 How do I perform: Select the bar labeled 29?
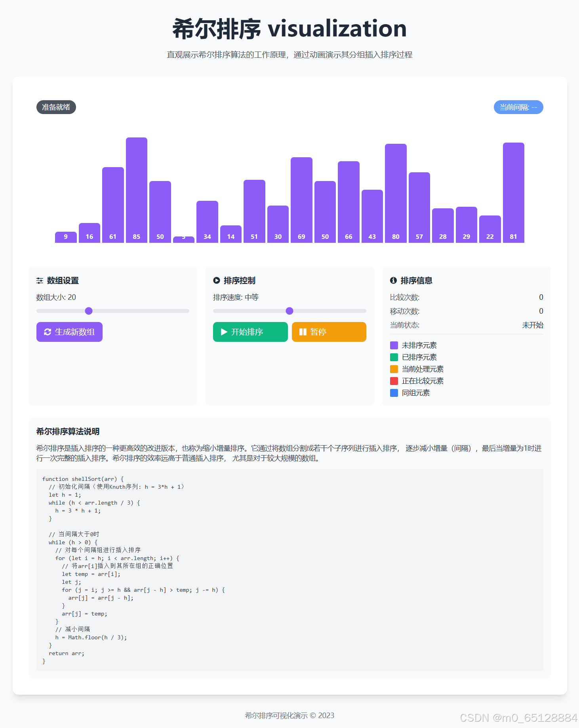(x=467, y=225)
